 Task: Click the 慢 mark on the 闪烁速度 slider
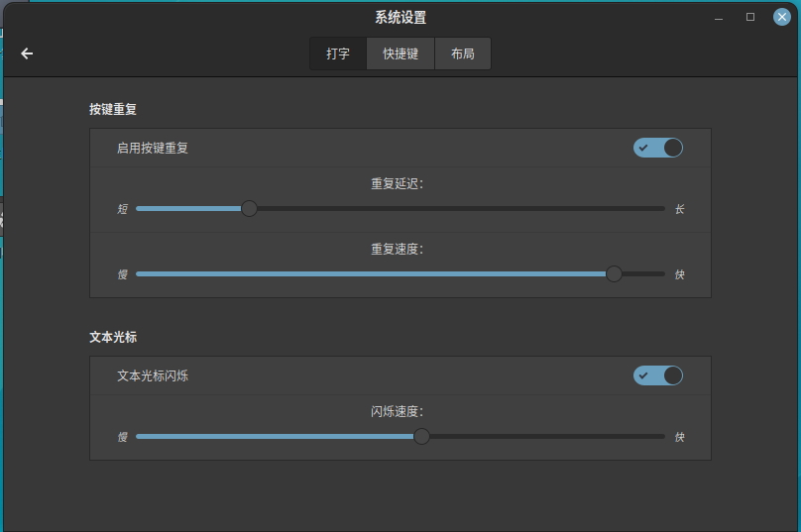(123, 437)
